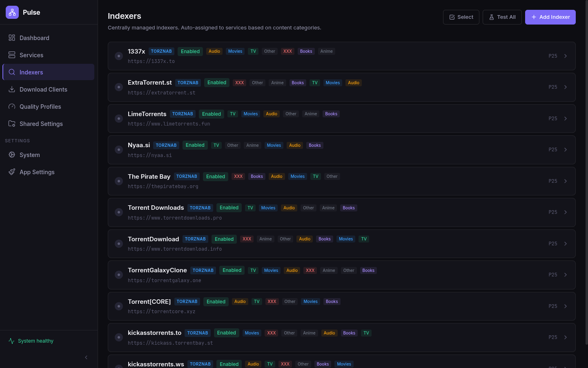
Task: Click the TV tag on kickasstorrents.to
Action: tap(366, 333)
